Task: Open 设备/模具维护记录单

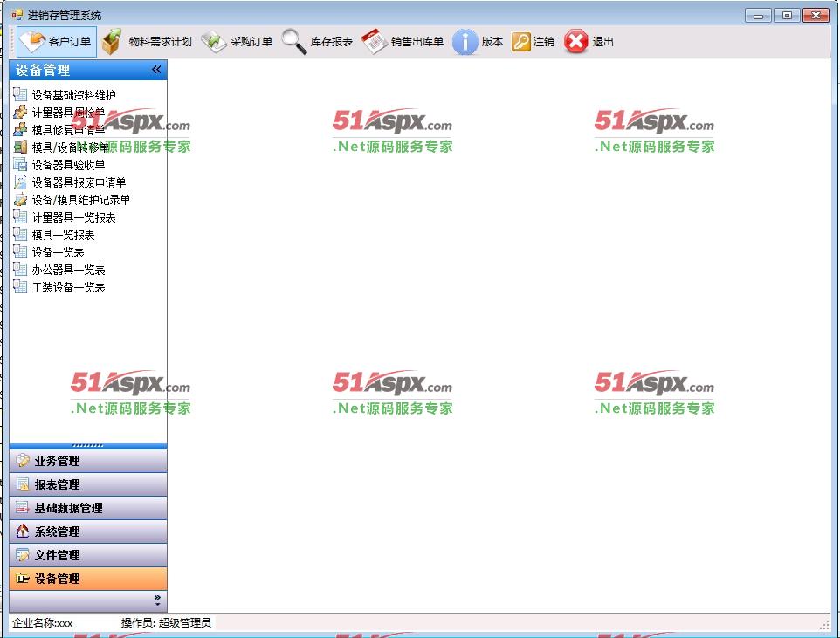Action: (x=81, y=200)
